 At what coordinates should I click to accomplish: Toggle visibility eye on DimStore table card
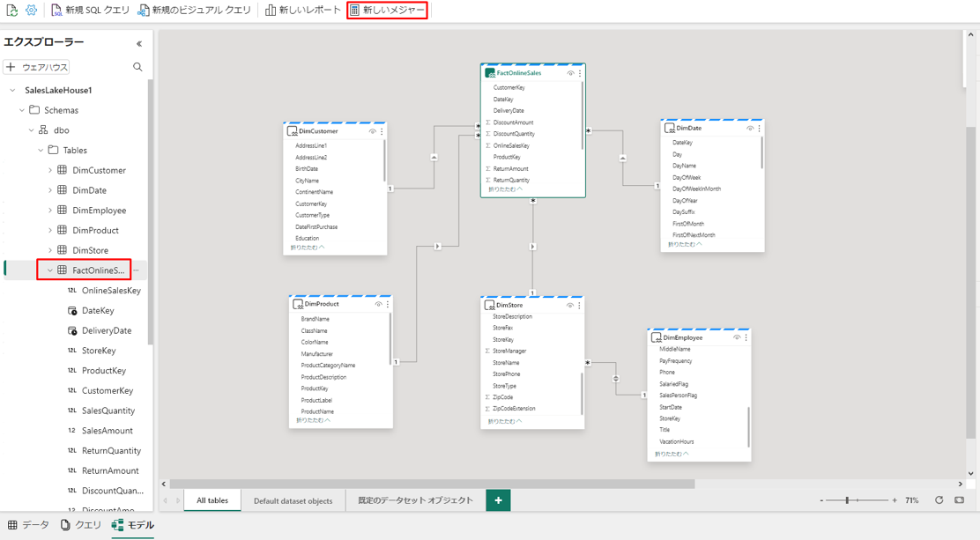tap(569, 306)
